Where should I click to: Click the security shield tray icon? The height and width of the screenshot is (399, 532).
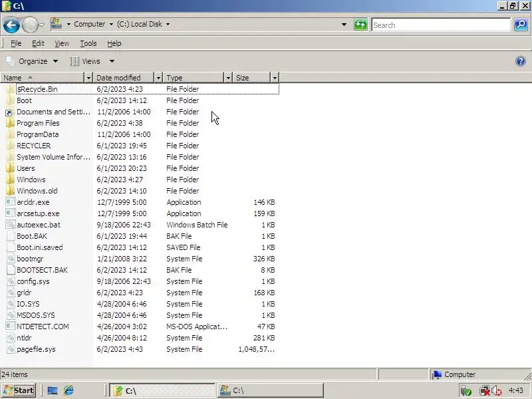pos(467,391)
